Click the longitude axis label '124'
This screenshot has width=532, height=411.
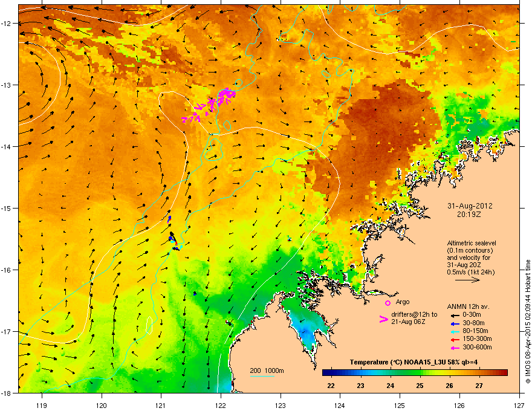340,405
